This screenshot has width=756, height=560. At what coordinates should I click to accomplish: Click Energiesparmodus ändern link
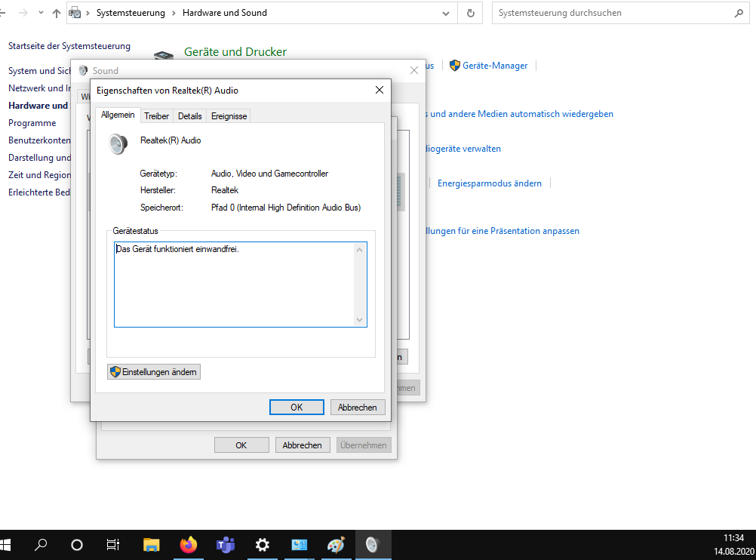490,183
